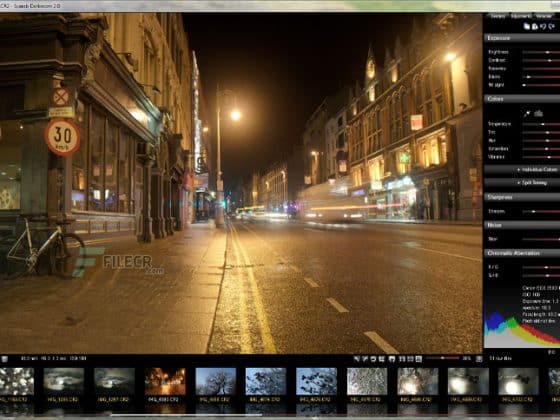This screenshot has width=560, height=420.
Task: Click the Vibrance slider
Action: point(541,157)
